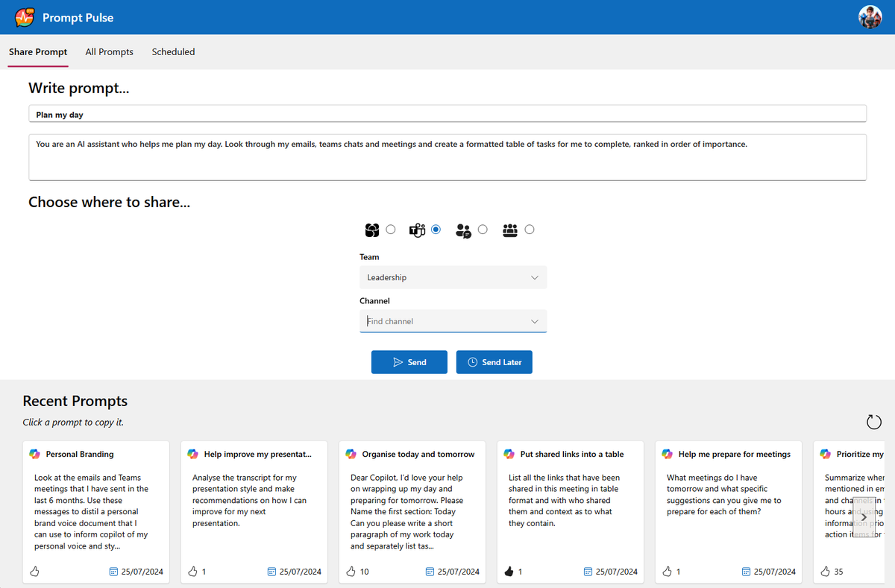The height and width of the screenshot is (588, 895).
Task: Like the Help improve my presentation prompt
Action: [192, 572]
